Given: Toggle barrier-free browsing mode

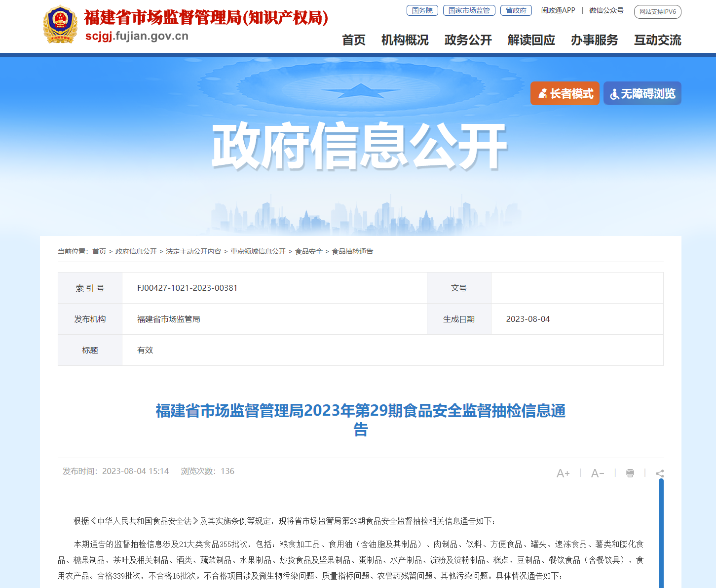Looking at the screenshot, I should (642, 93).
